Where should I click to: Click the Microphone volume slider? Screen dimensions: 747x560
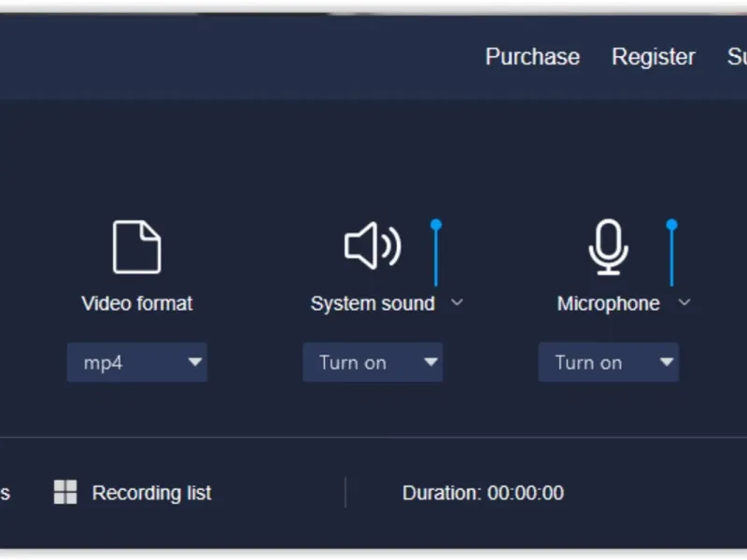(x=671, y=254)
